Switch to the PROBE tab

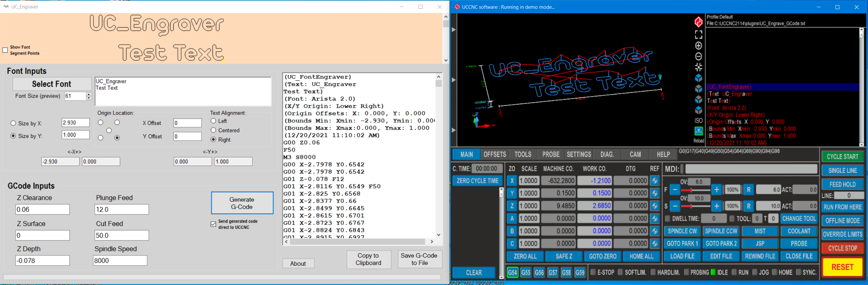pos(551,154)
